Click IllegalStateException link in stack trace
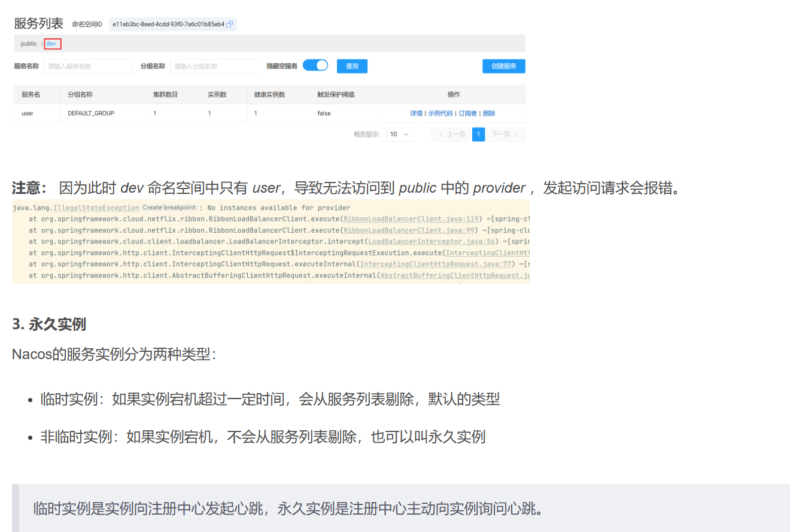This screenshot has height=532, width=790. (96, 208)
